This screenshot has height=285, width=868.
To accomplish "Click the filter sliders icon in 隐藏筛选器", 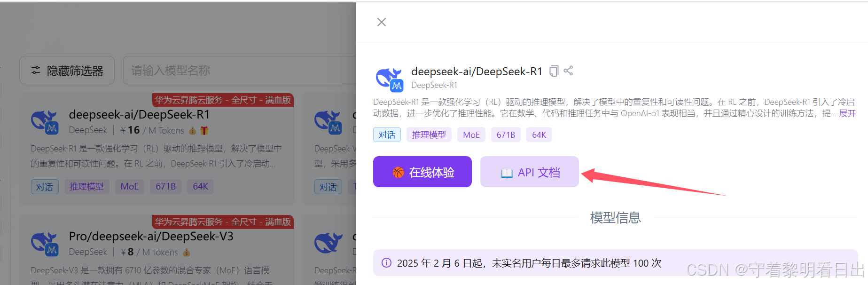I will coord(36,70).
